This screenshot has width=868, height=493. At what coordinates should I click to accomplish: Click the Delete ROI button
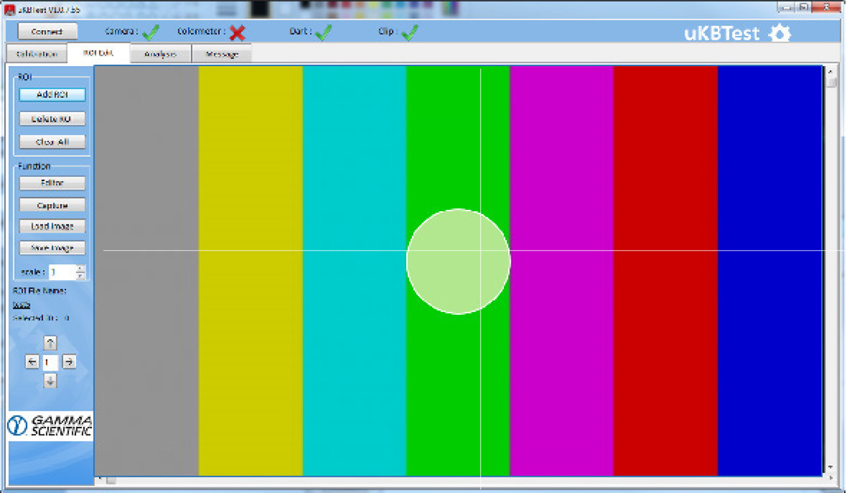52,119
